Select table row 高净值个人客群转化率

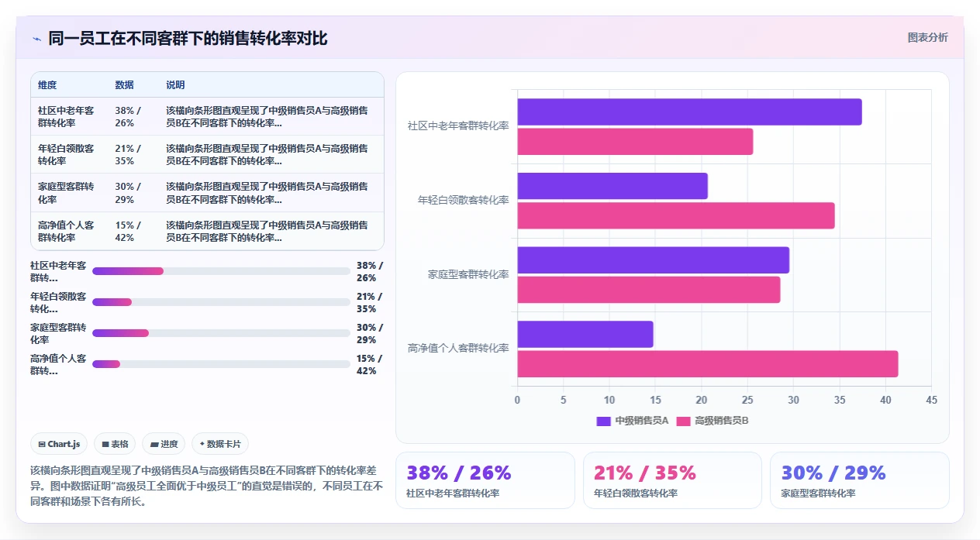(x=207, y=231)
